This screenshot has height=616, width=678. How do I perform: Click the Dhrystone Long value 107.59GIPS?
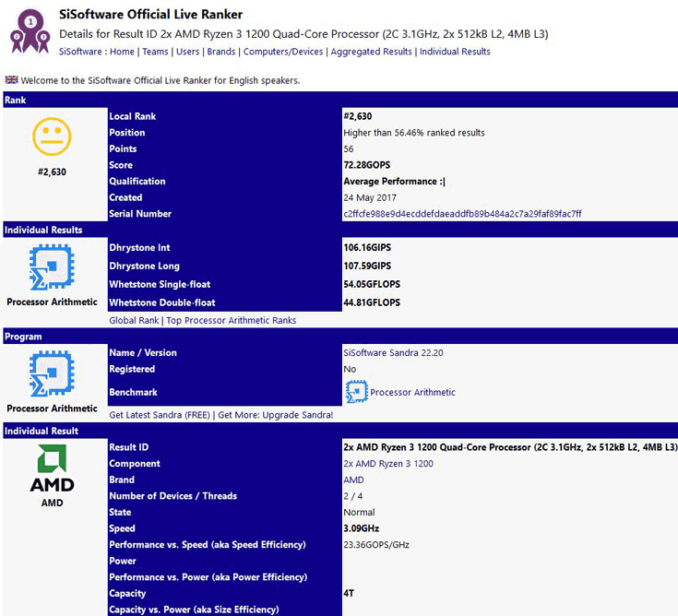click(x=367, y=266)
